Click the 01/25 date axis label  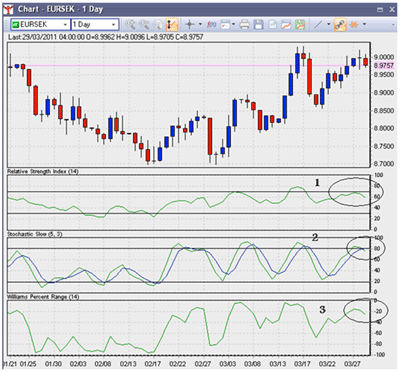pos(29,364)
